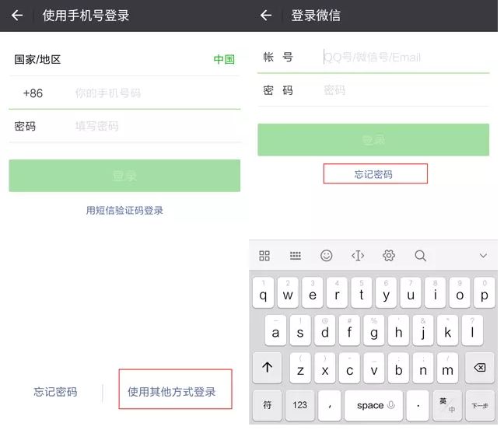Image resolution: width=504 pixels, height=430 pixels.
Task: Tap 忘记密码 link under WeChat login
Action: pyautogui.click(x=373, y=174)
